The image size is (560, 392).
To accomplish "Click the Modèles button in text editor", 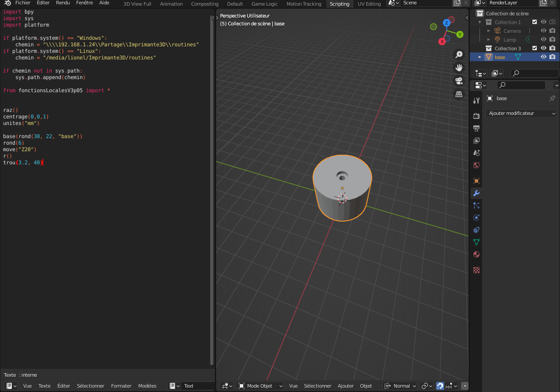I will coord(147,386).
